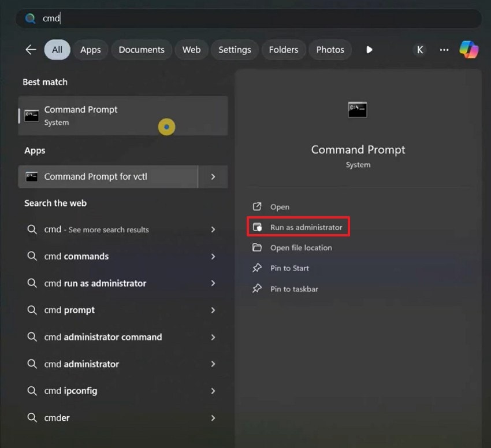
Task: Click the overflow arrow after the Photos tab
Action: click(369, 50)
